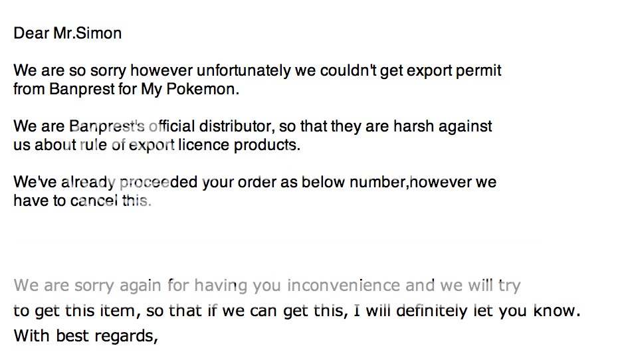This screenshot has height=364, width=622.
Task: Click 'licence products.' text
Action: [x=239, y=145]
